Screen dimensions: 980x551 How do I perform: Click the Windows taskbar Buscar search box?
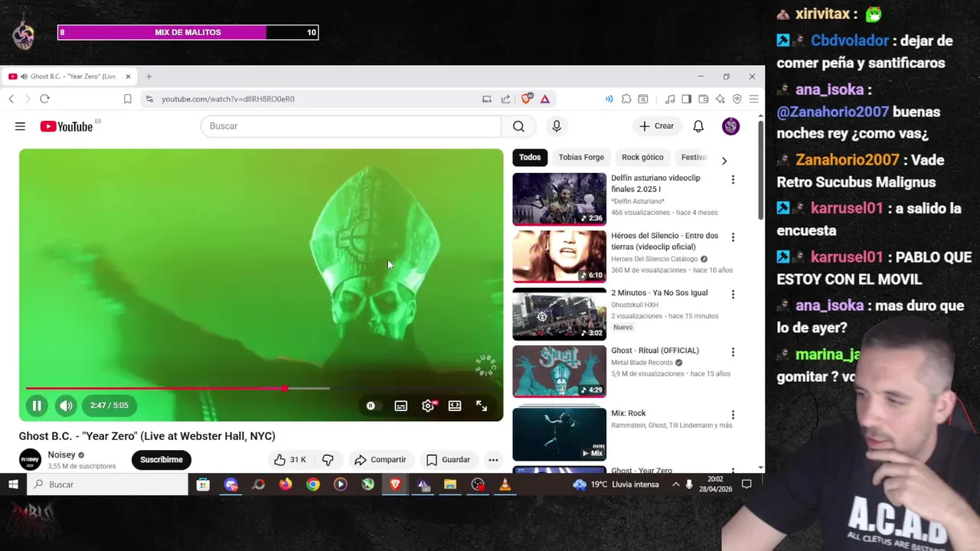tap(108, 484)
